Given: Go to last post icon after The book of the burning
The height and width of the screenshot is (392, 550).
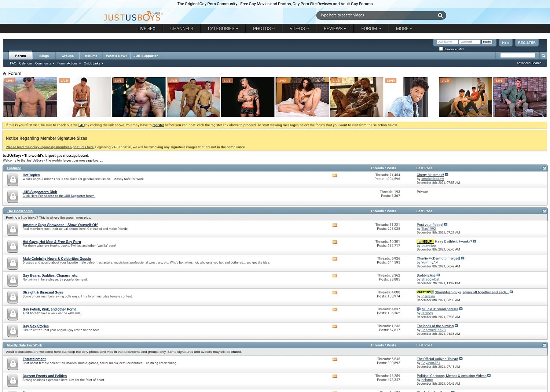Looking at the screenshot, I should (x=456, y=326).
